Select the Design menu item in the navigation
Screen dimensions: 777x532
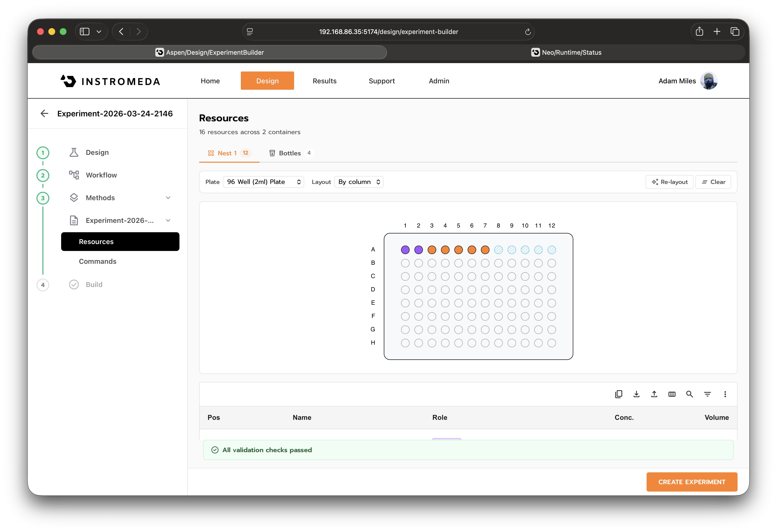tap(267, 81)
